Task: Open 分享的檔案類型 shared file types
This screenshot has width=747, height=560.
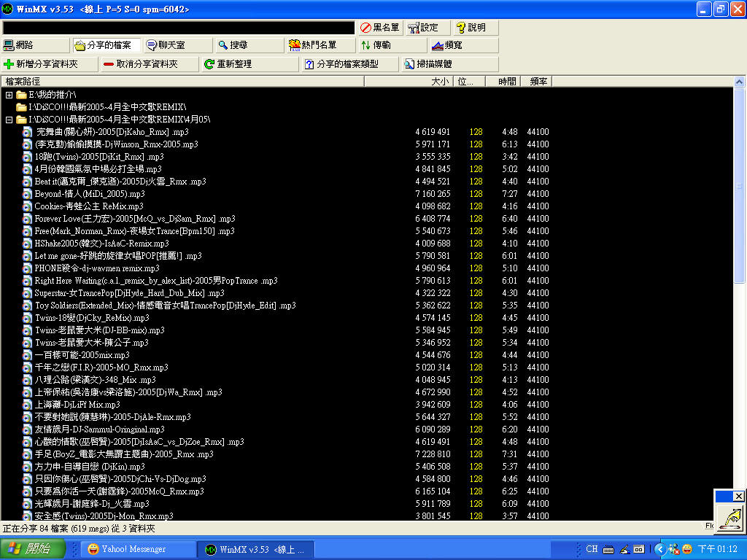Action: 350,64
